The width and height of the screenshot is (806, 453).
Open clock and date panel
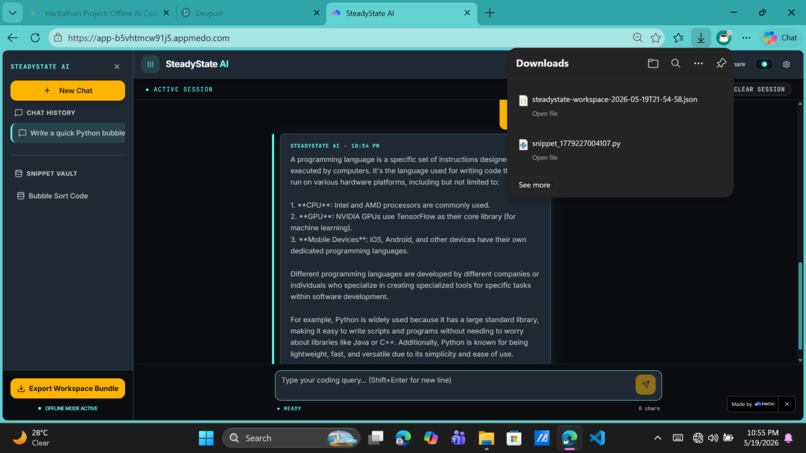[x=763, y=438]
